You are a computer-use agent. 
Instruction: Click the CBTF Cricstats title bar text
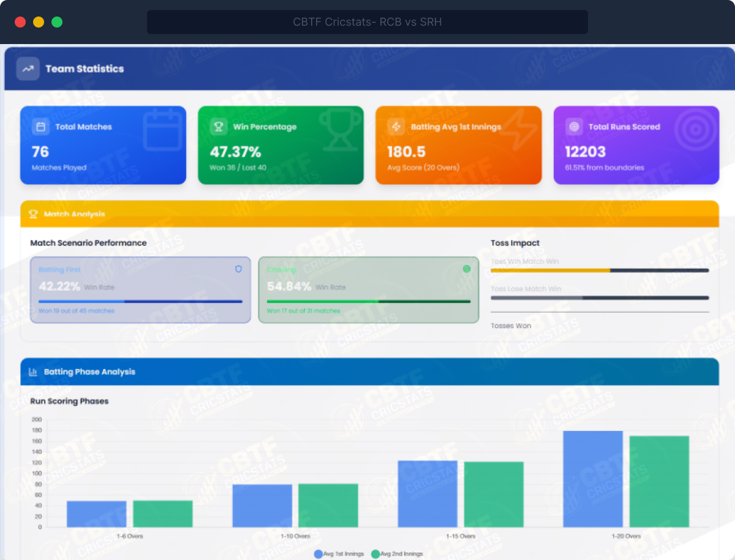(x=367, y=22)
